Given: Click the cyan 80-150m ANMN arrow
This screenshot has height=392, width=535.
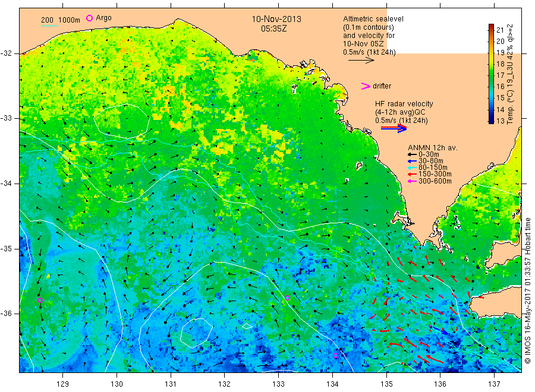Looking at the screenshot, I should pyautogui.click(x=412, y=167).
